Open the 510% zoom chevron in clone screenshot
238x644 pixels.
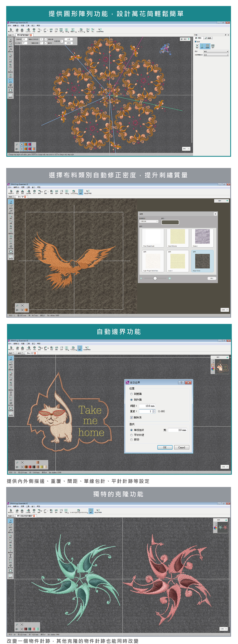tap(226, 629)
